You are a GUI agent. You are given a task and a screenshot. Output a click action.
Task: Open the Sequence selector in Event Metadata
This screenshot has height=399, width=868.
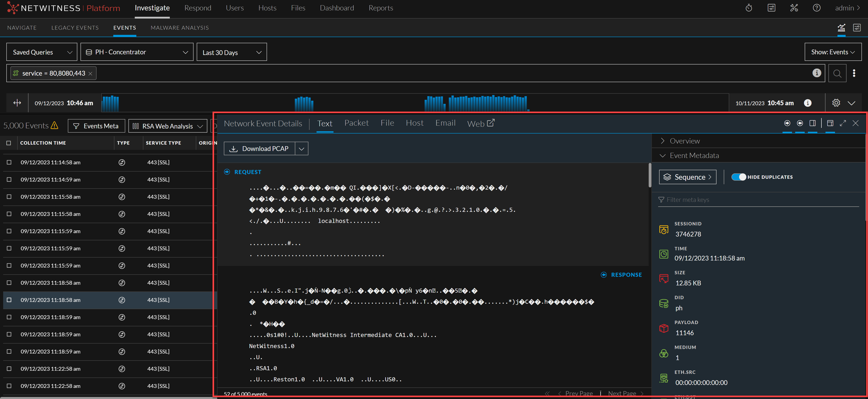(x=687, y=177)
